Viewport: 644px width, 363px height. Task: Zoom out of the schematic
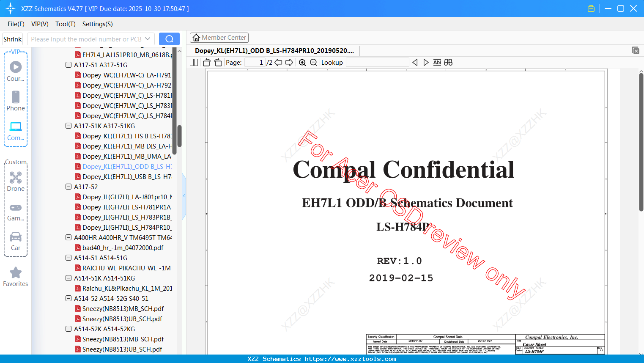[x=313, y=63]
